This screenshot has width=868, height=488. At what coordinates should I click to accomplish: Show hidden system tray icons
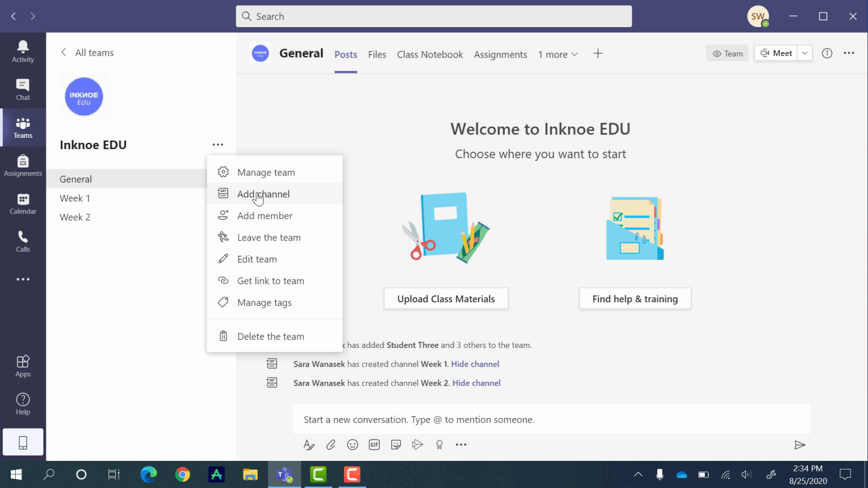pyautogui.click(x=639, y=474)
